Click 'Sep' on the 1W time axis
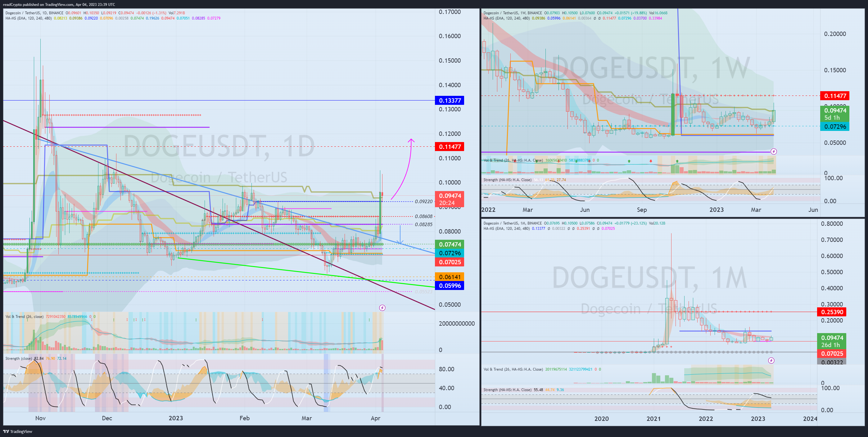868x437 pixels. [x=642, y=210]
